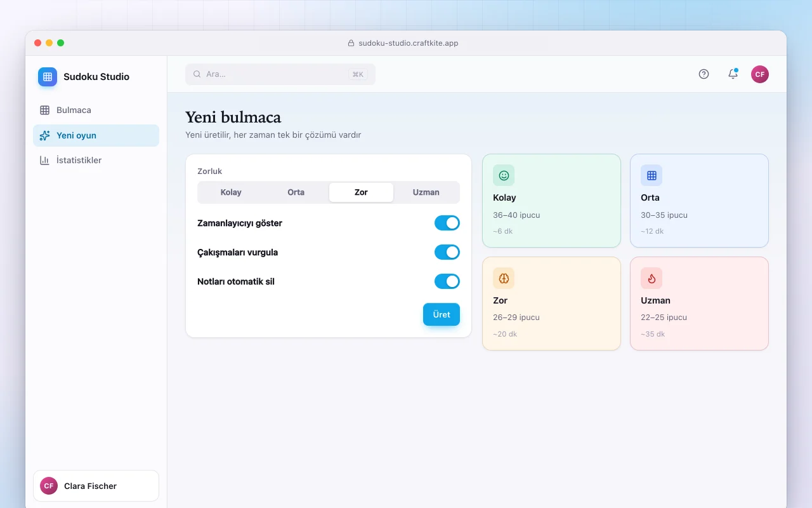
Task: Choose the Orta difficulty segment
Action: coord(296,192)
